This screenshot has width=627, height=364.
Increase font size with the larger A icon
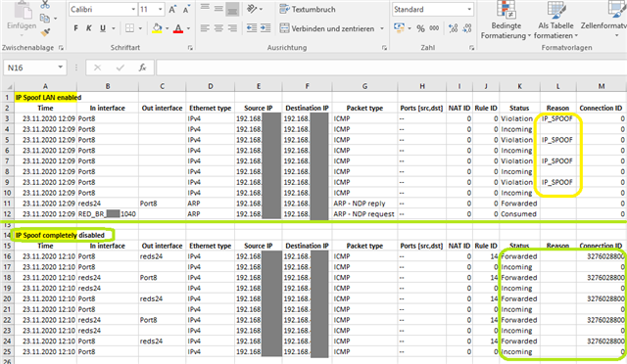point(172,9)
